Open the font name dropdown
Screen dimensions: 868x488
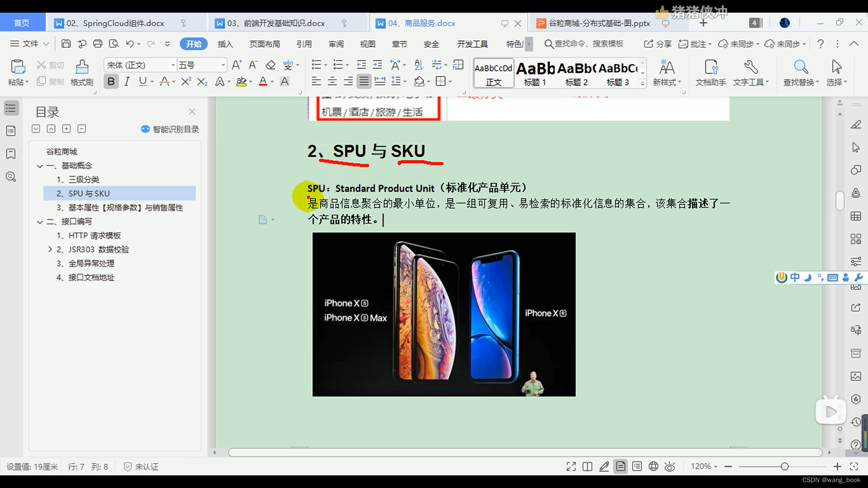pyautogui.click(x=173, y=65)
